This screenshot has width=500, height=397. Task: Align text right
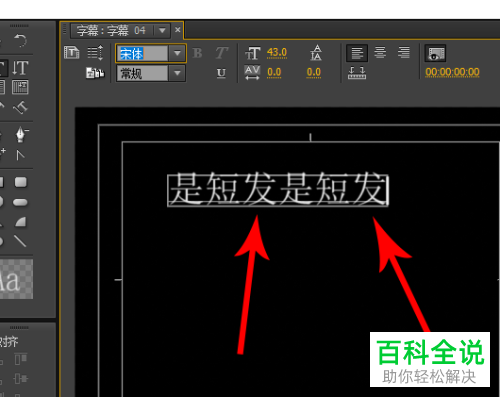pyautogui.click(x=404, y=53)
